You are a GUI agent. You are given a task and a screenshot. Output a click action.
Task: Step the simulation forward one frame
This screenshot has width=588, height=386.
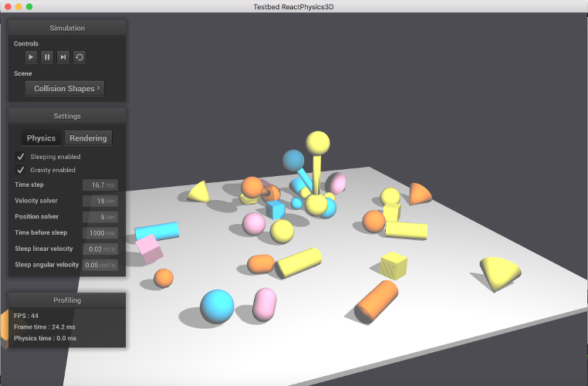coord(63,57)
